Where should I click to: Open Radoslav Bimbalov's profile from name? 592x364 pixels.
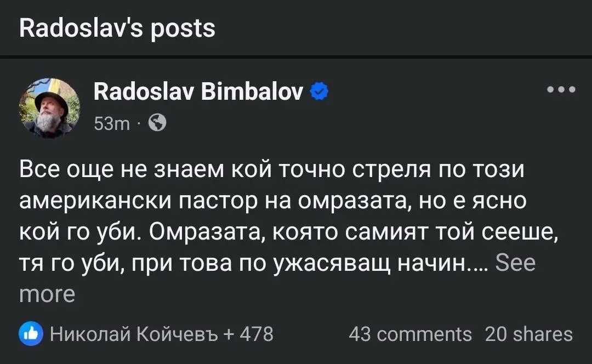click(198, 93)
